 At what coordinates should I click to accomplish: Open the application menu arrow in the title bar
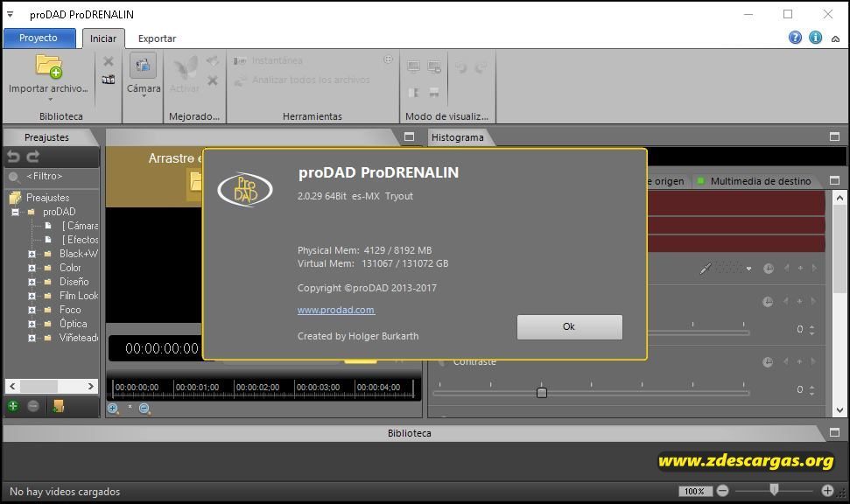pyautogui.click(x=10, y=14)
